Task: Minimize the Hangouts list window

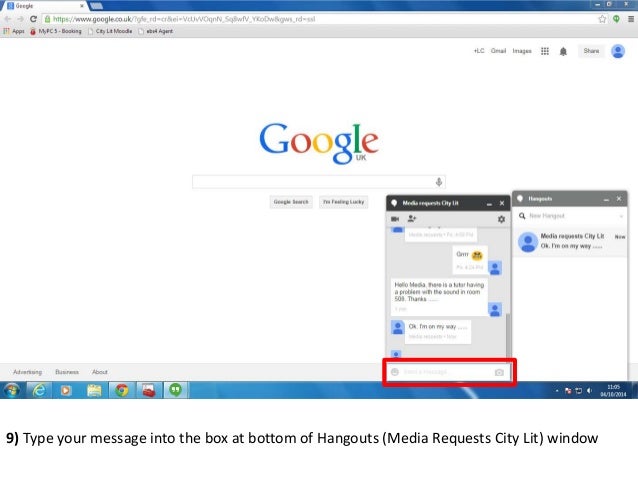Action: tap(606, 199)
